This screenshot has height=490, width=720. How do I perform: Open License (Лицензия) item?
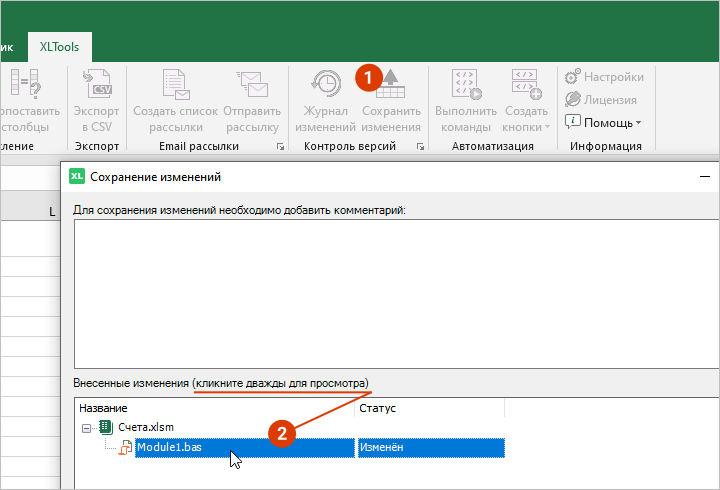point(601,99)
